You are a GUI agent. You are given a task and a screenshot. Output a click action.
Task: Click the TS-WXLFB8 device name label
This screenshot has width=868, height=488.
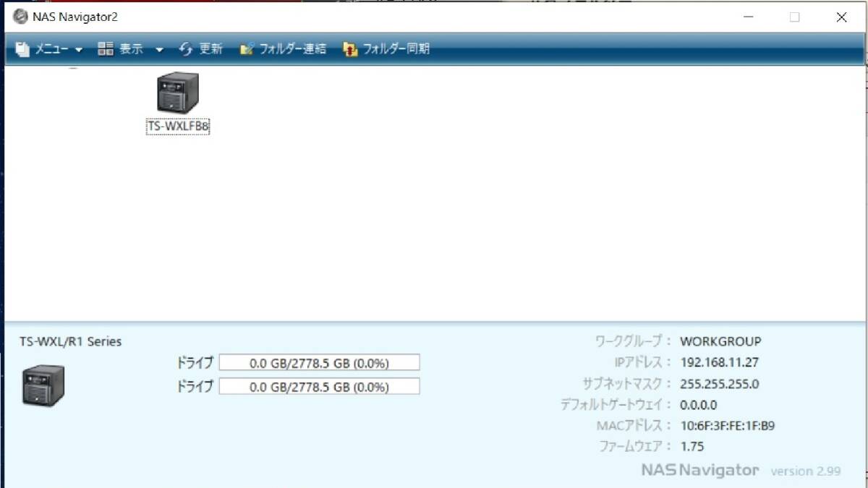pyautogui.click(x=178, y=127)
